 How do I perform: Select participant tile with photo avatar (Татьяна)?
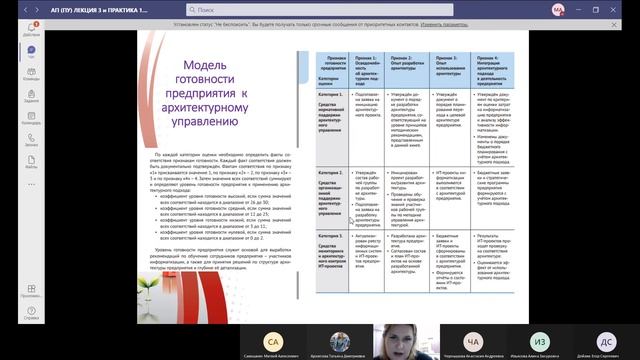[x=340, y=342]
